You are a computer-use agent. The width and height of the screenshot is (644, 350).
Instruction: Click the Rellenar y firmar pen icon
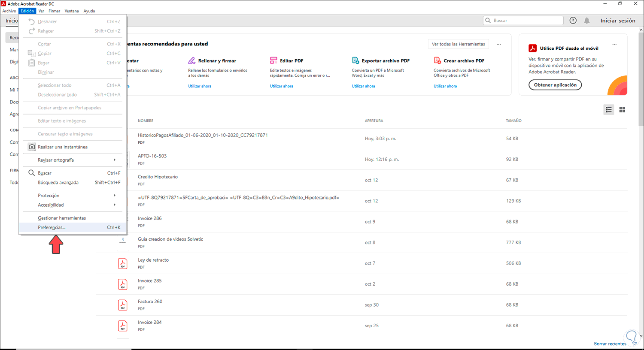tap(192, 60)
